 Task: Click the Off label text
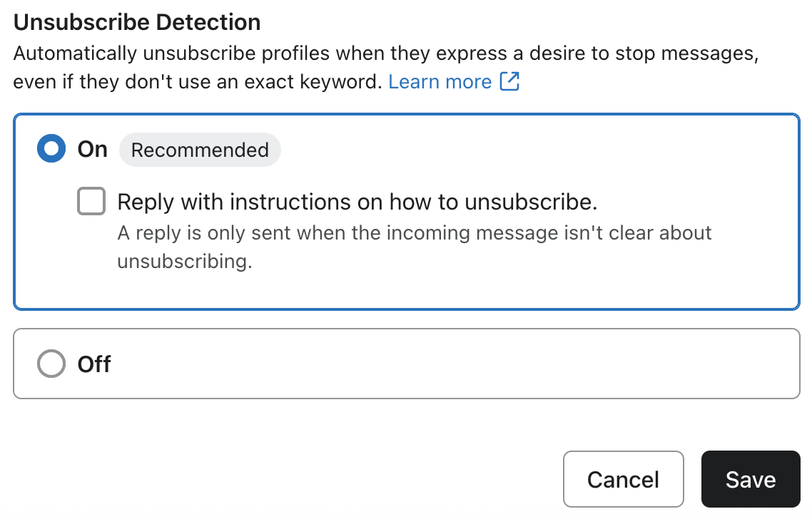coord(93,364)
